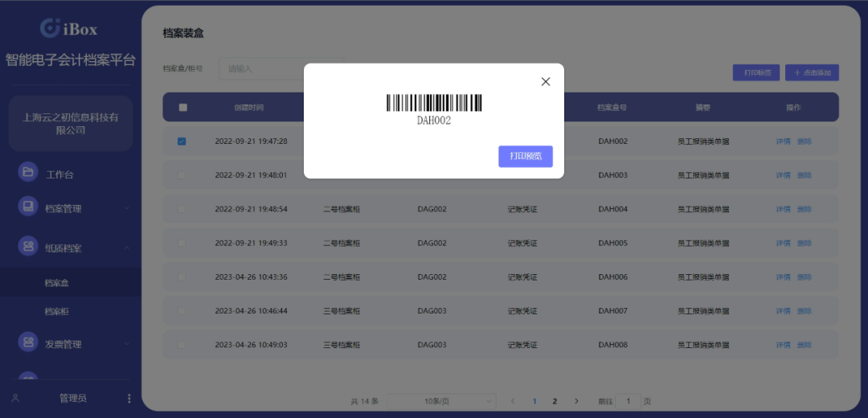This screenshot has height=418, width=868.
Task: Check the row created 2022-09-21 19:48:01
Action: [x=182, y=175]
